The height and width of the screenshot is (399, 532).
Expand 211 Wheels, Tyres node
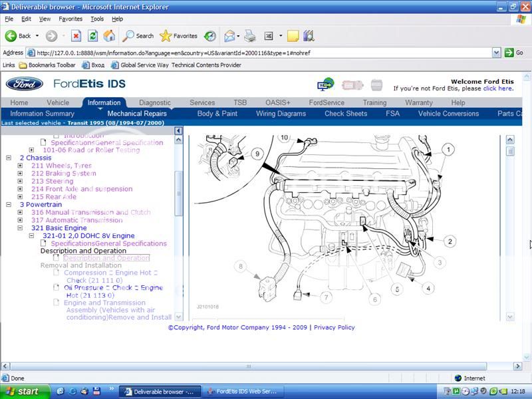20,166
